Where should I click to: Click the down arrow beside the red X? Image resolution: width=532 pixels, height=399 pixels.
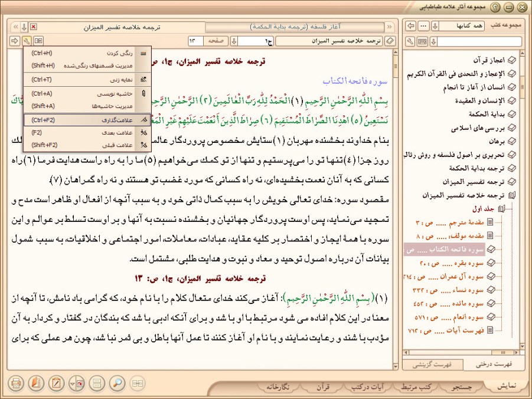click(x=24, y=27)
